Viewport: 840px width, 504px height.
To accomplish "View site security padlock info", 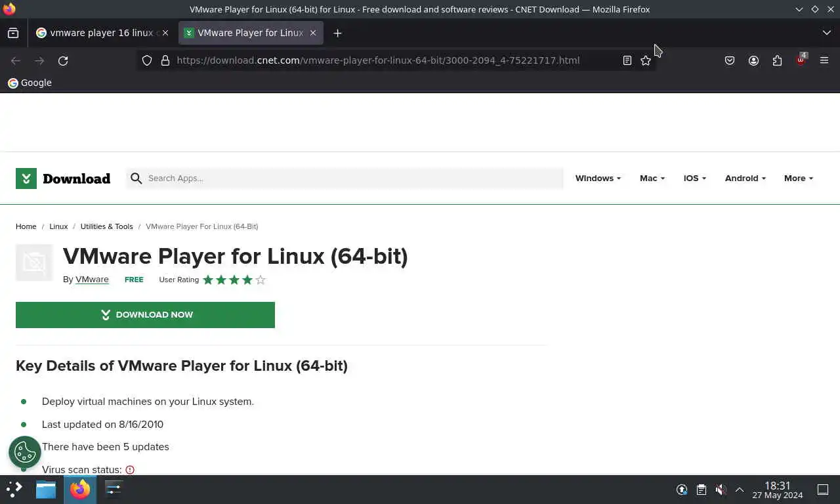I will tap(165, 60).
